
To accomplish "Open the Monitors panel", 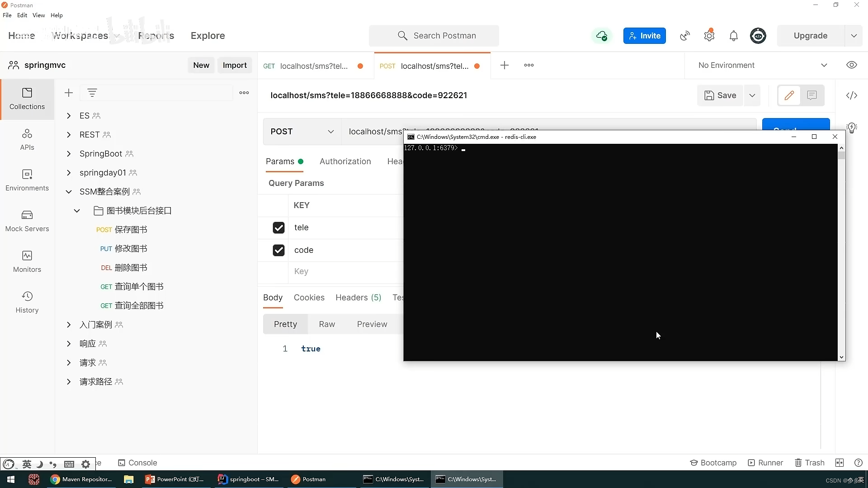I will (x=27, y=261).
